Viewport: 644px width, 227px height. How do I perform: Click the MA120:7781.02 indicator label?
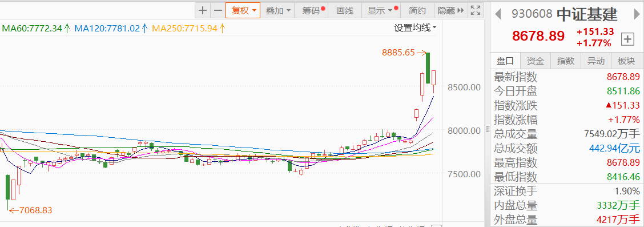click(x=111, y=29)
